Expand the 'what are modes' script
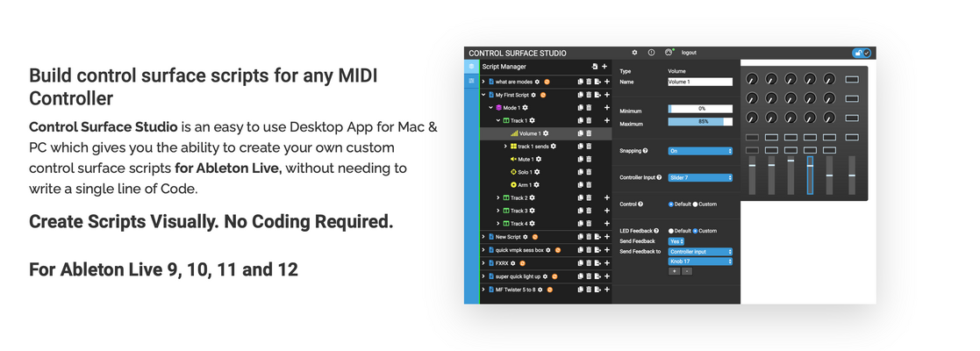 pos(483,82)
